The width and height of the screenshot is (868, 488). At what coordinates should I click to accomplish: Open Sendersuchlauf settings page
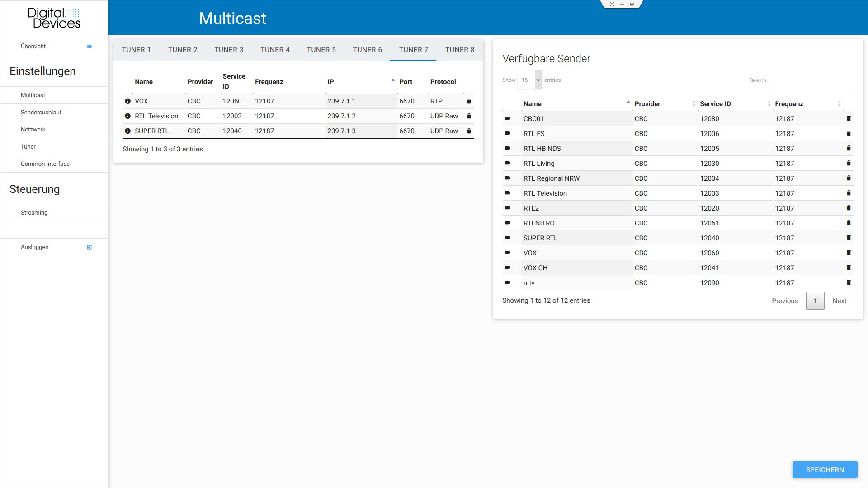coord(41,112)
